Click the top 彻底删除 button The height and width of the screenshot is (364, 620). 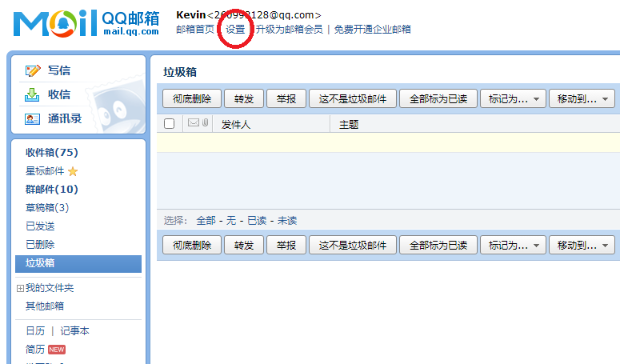pyautogui.click(x=192, y=98)
